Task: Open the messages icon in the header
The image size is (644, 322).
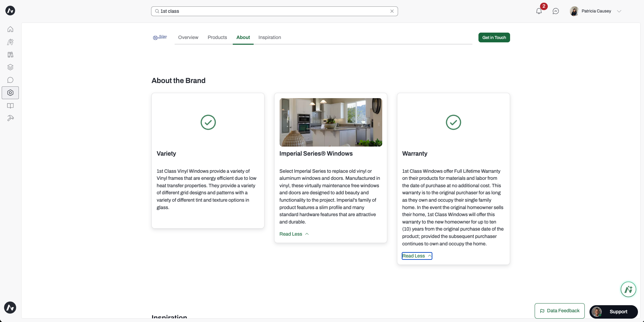Action: tap(556, 11)
